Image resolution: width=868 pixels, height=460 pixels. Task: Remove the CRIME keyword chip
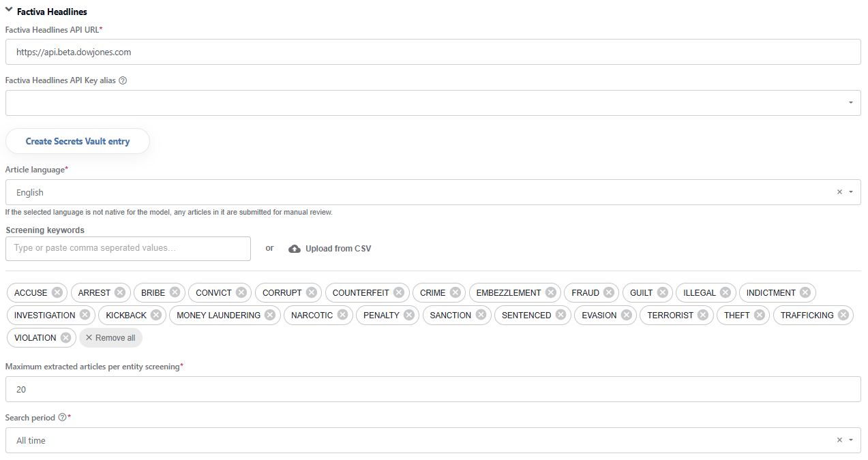point(455,292)
